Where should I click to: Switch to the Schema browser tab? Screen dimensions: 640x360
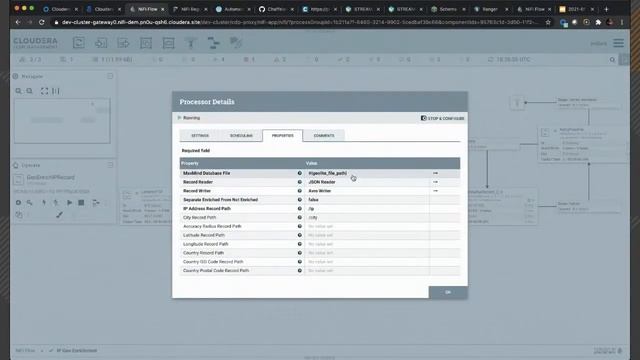point(448,9)
